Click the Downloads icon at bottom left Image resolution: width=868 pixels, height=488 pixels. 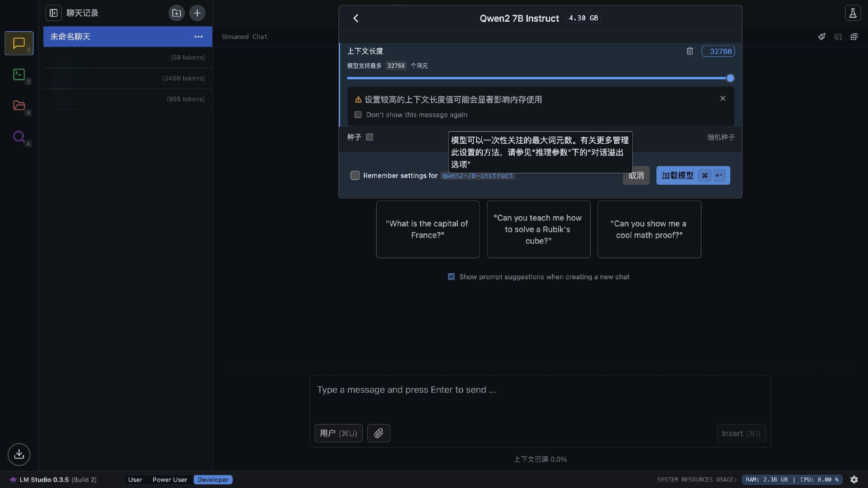pyautogui.click(x=19, y=454)
